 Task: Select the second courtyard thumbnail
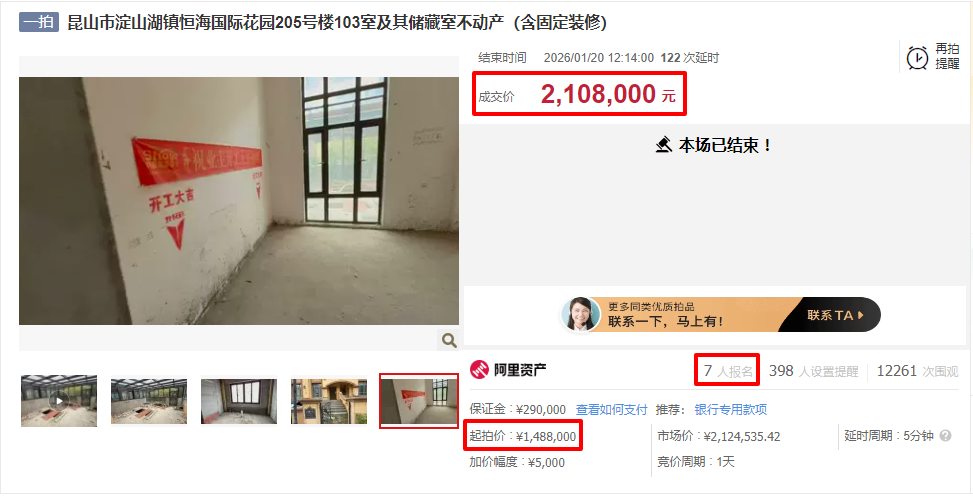(149, 401)
